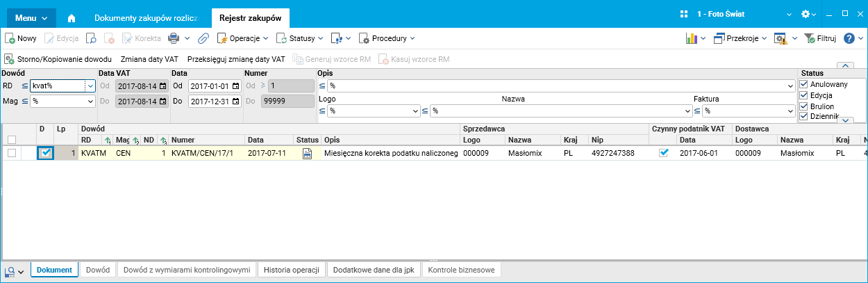
Task: Expand the Logo filter dropdown
Action: [x=415, y=111]
